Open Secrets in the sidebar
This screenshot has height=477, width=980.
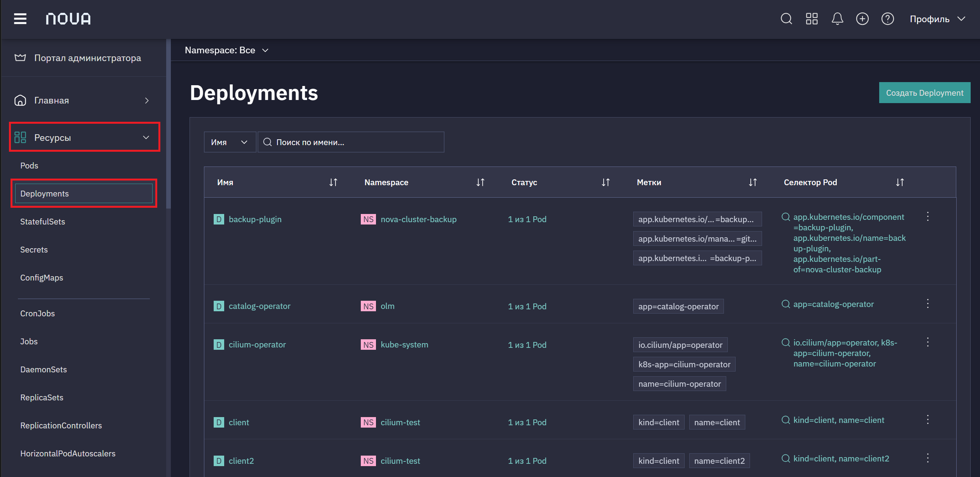(x=34, y=249)
